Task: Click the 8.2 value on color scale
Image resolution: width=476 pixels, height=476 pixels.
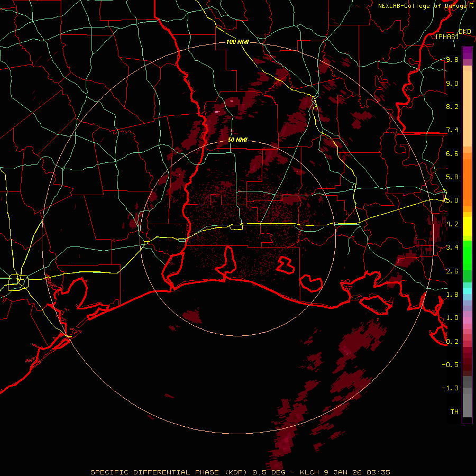Action: pyautogui.click(x=452, y=106)
